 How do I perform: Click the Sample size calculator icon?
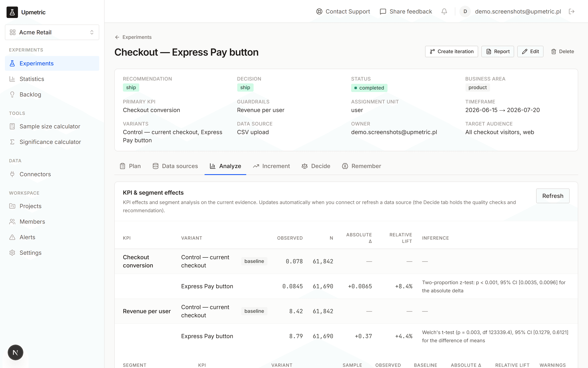click(12, 126)
